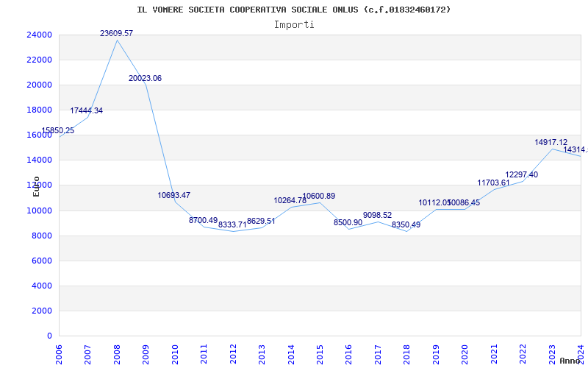Click the 8500.90 data label
The height and width of the screenshot is (368, 588).
[x=348, y=222]
